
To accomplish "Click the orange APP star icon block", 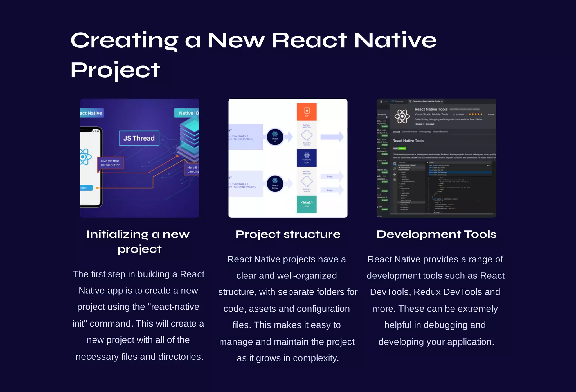I will 307,112.
